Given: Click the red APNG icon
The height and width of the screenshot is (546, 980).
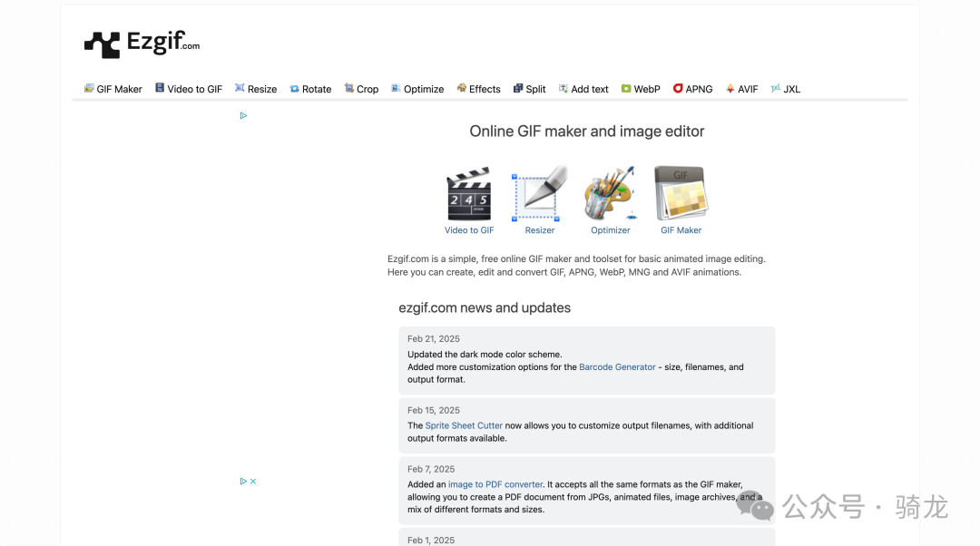Looking at the screenshot, I should (x=678, y=88).
